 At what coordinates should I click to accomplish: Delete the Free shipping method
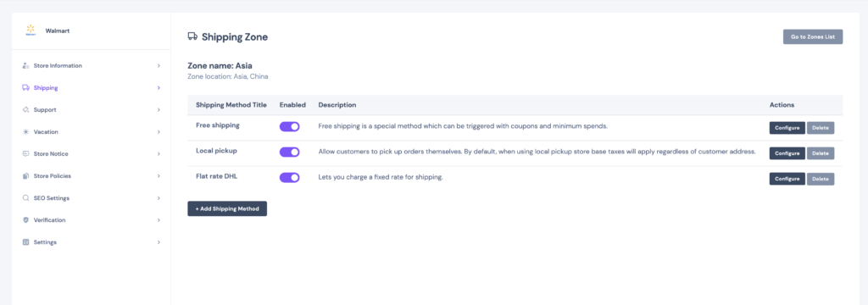tap(821, 128)
